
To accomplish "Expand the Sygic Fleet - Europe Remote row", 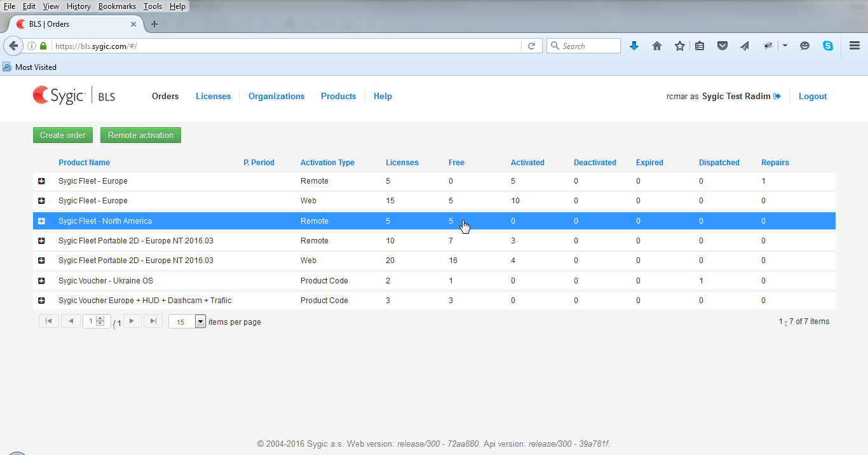I will [41, 181].
